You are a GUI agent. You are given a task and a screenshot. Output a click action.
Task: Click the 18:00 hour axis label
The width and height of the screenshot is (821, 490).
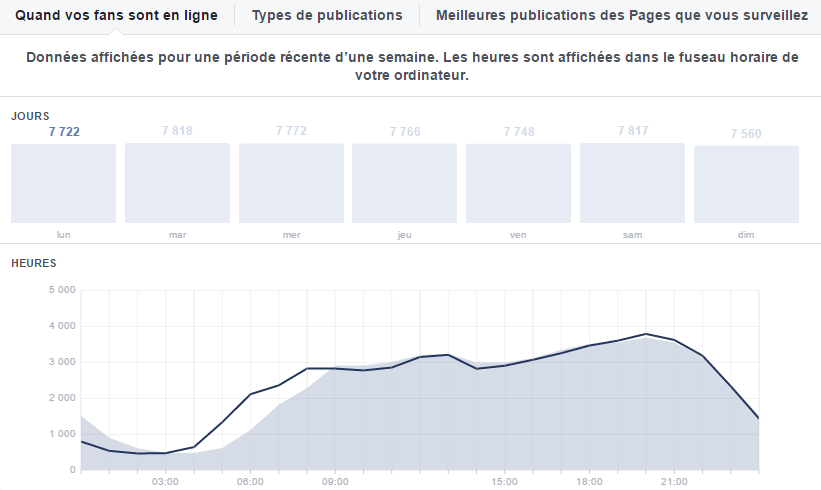coord(590,482)
